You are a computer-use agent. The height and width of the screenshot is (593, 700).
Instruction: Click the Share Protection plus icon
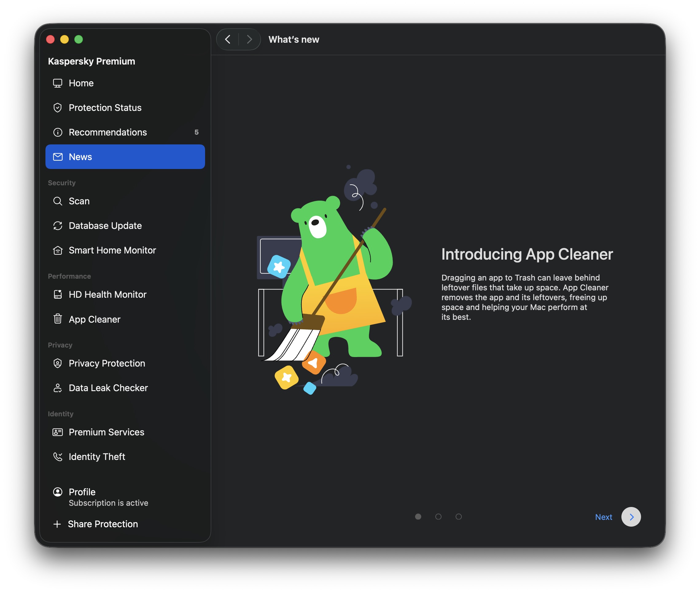[x=57, y=524]
